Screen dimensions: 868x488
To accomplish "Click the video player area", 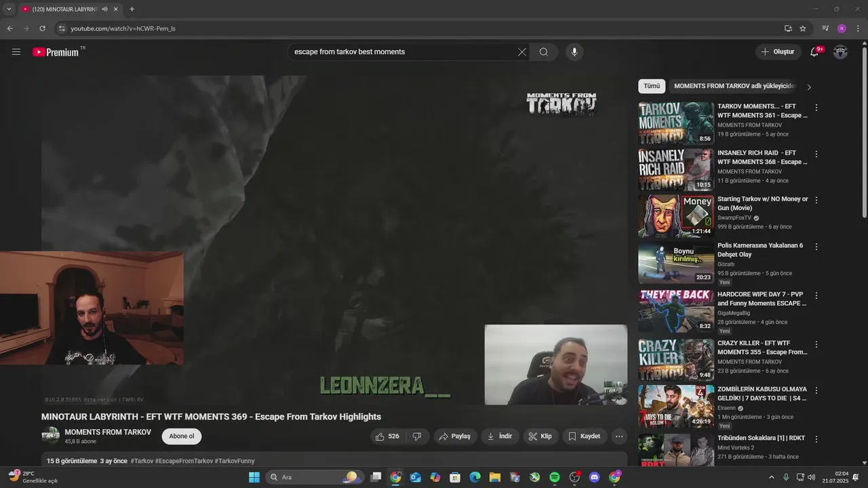I will 334,240.
